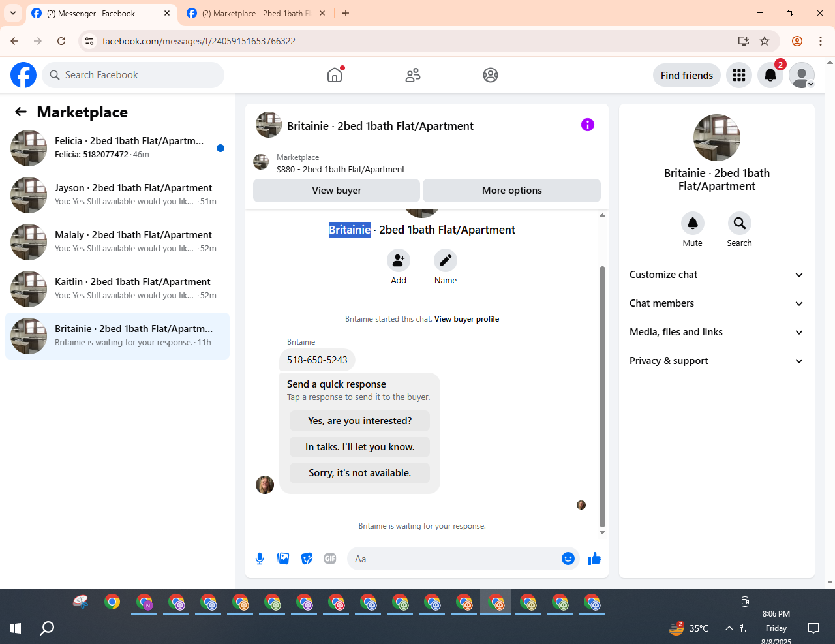Open the Friends icon in top navigation
Image resolution: width=835 pixels, height=644 pixels.
pyautogui.click(x=413, y=75)
